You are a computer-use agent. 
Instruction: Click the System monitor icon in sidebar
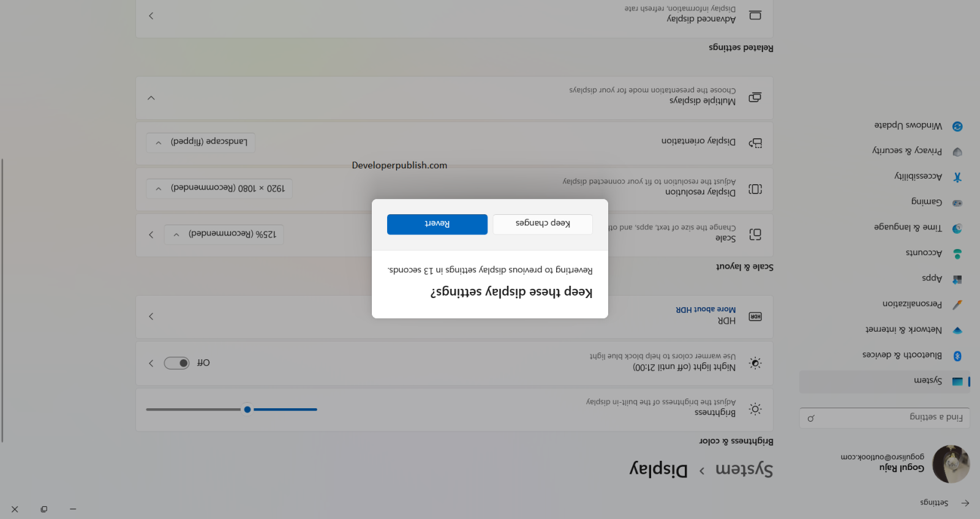[x=957, y=382]
